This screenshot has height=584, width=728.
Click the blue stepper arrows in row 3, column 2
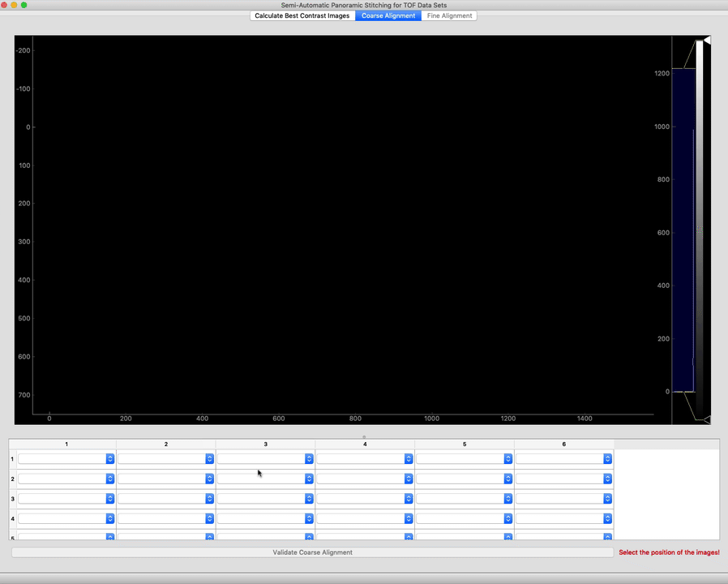click(209, 499)
